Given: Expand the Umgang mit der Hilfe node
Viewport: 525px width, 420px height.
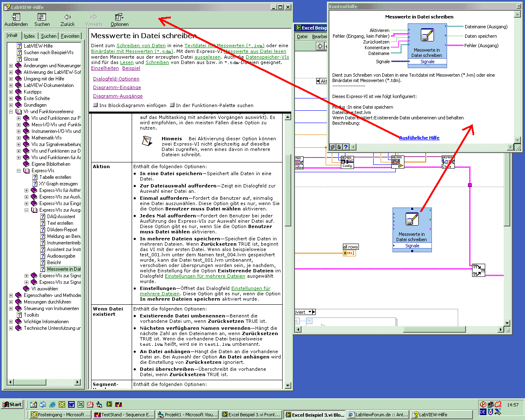Looking at the screenshot, I should pos(11,79).
